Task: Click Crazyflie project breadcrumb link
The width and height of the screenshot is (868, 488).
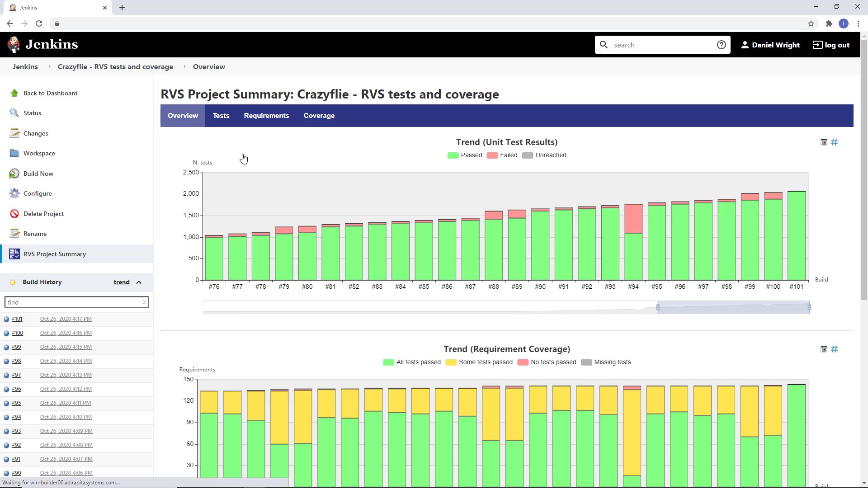Action: (115, 66)
